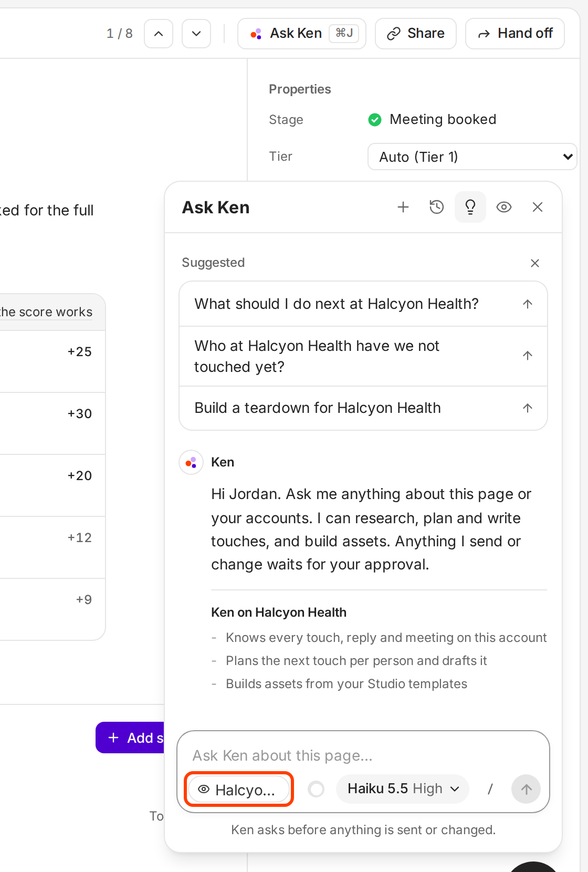Go to next record with down chevron

click(196, 34)
